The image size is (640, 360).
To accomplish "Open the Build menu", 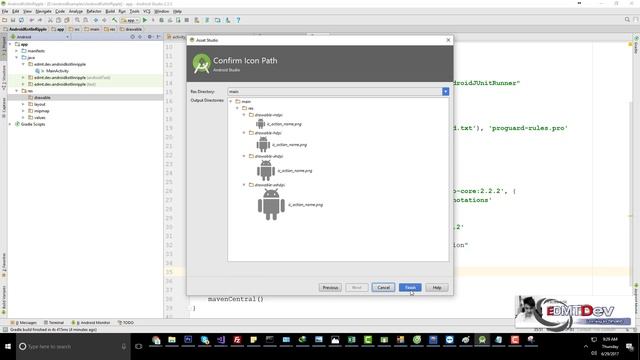I will coord(110,11).
